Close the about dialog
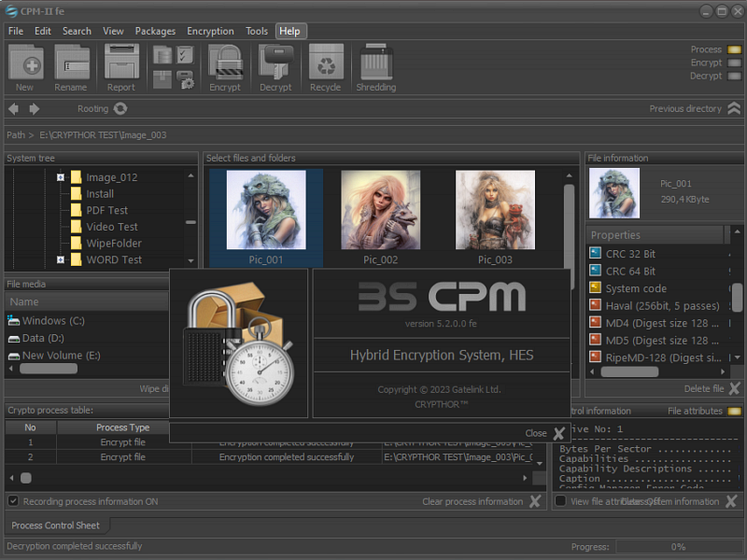The image size is (747, 560). 558,433
